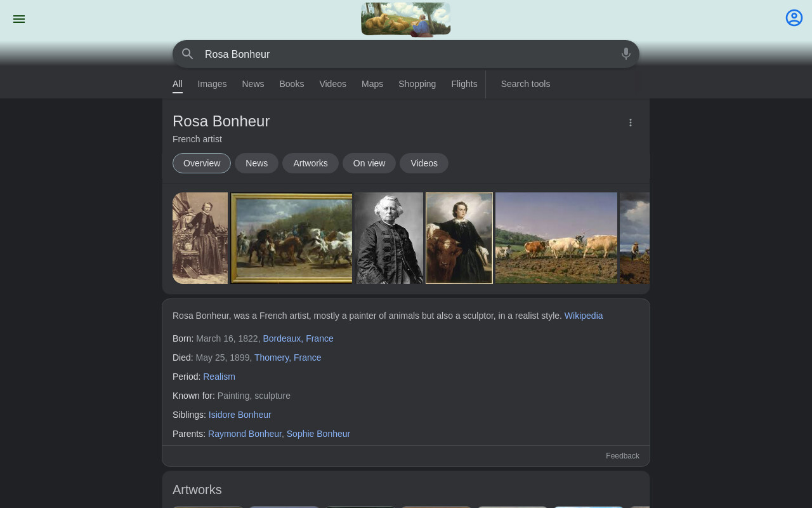Select the All search tab
Screen dimensions: 812x508
point(178,84)
